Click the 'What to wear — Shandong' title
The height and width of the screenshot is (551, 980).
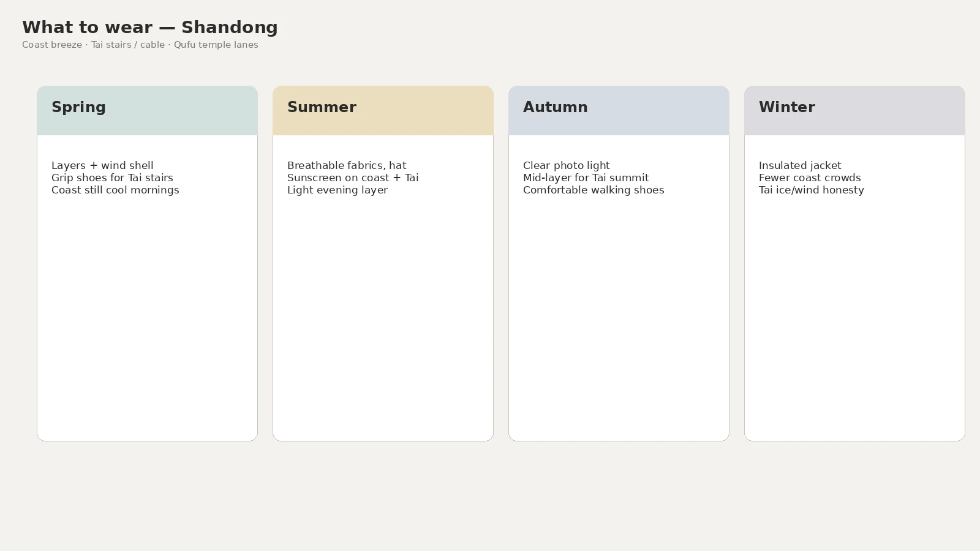(150, 28)
